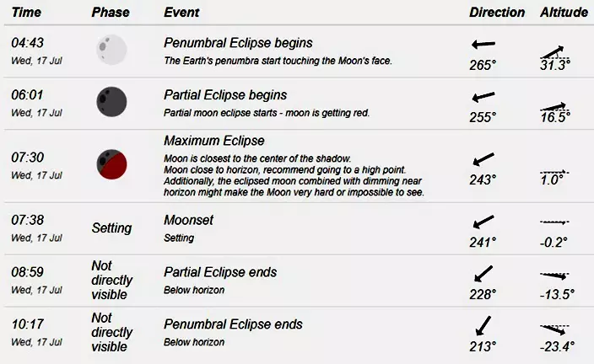Click the direction arrow above 241°
Image resolution: width=594 pixels, height=364 pixels.
click(x=483, y=222)
